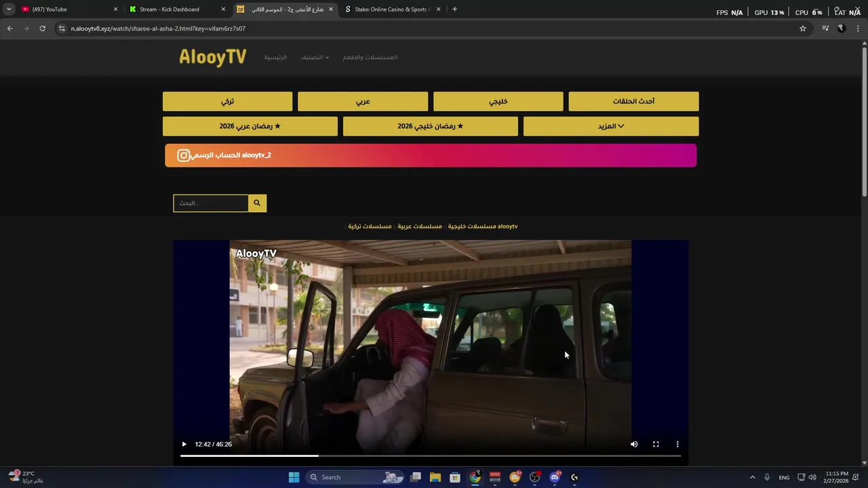
Task: Open Discord from the taskbar
Action: click(555, 477)
